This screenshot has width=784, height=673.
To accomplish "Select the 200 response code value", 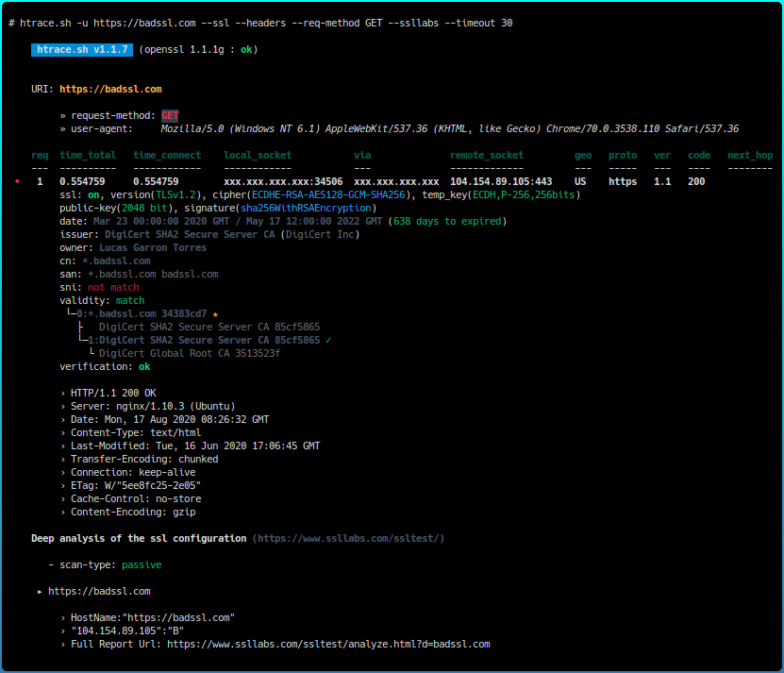I will click(x=696, y=181).
